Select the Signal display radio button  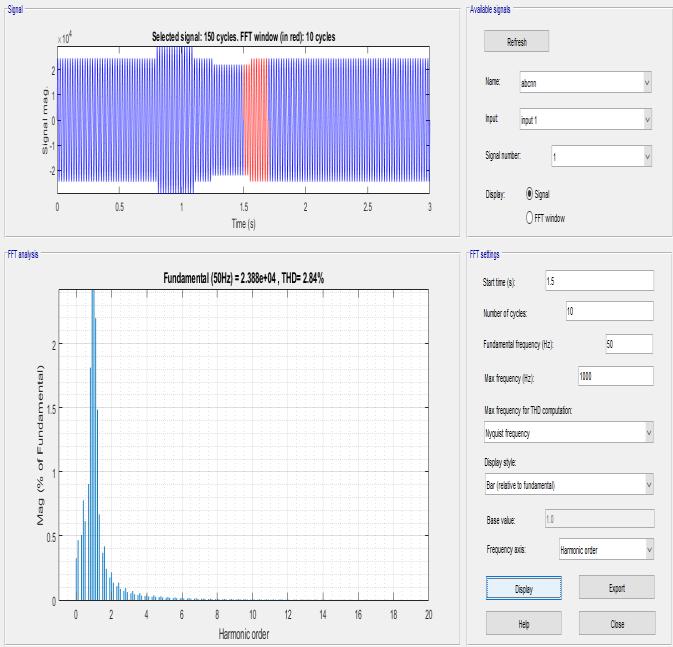pos(530,194)
